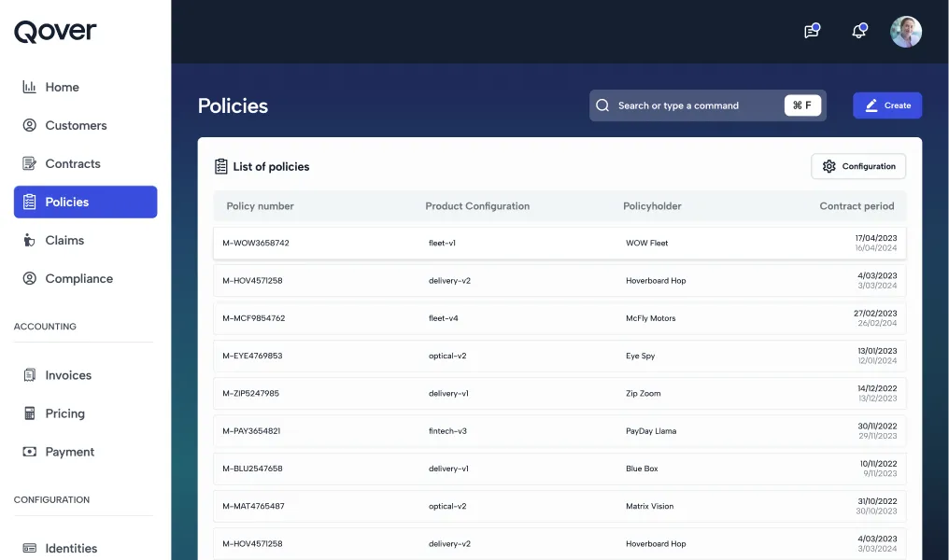Open the user profile avatar
The height and width of the screenshot is (560, 949).
coord(906,32)
